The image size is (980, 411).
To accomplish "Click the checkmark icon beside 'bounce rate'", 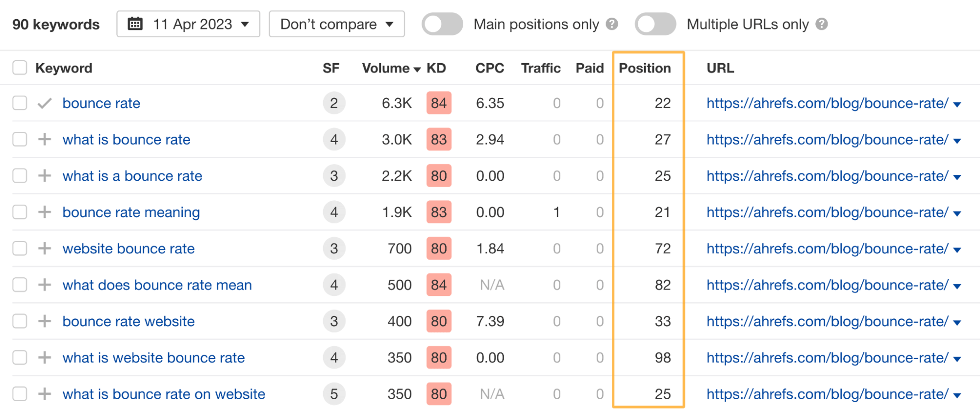I will (x=44, y=103).
